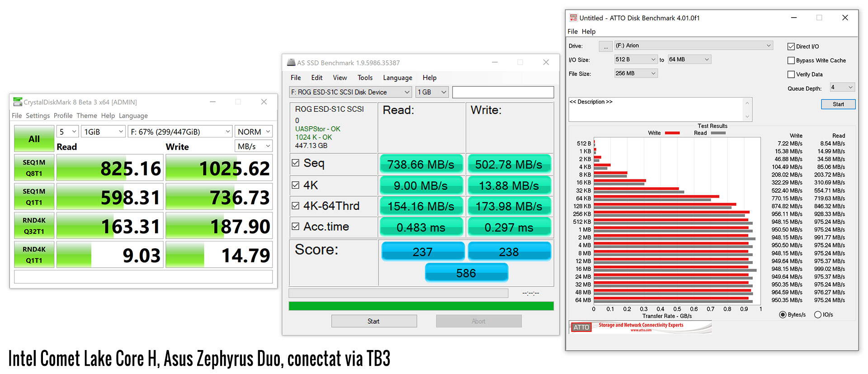Run the RND4K Q32T1 test

34,226
